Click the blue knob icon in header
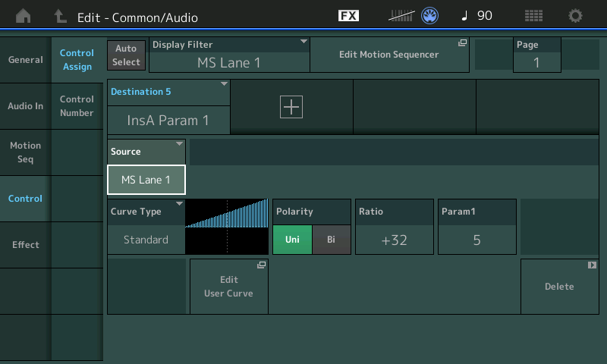The image size is (607, 364). [x=430, y=16]
